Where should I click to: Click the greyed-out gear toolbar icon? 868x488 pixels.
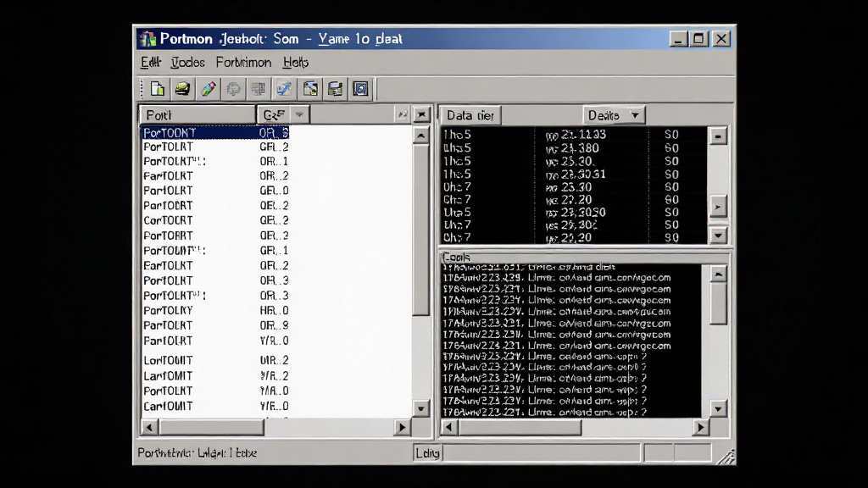[x=234, y=88]
